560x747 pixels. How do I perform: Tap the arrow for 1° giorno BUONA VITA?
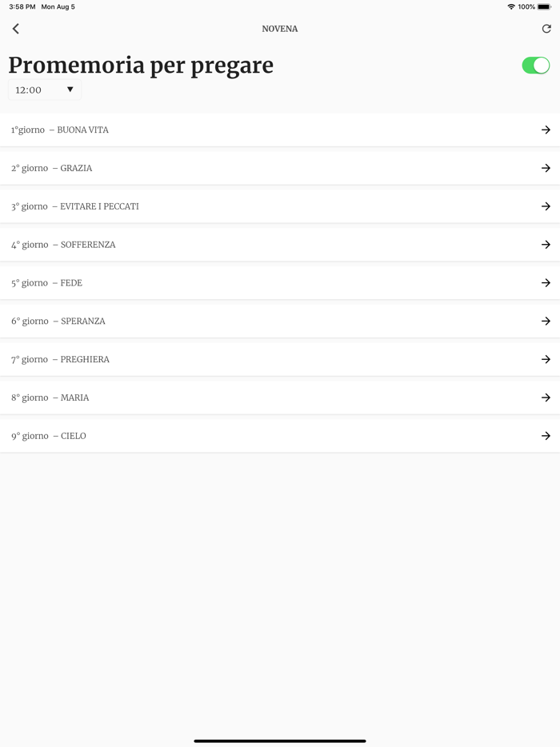tap(546, 130)
